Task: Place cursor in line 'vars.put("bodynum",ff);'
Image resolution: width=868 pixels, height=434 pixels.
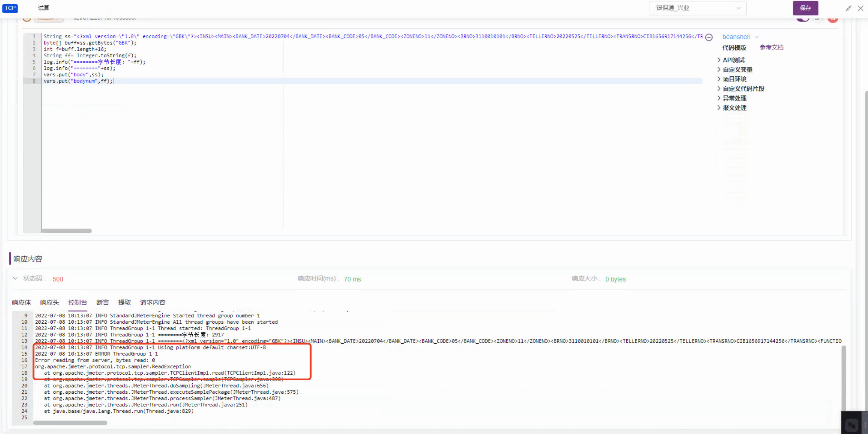Action: coord(78,81)
